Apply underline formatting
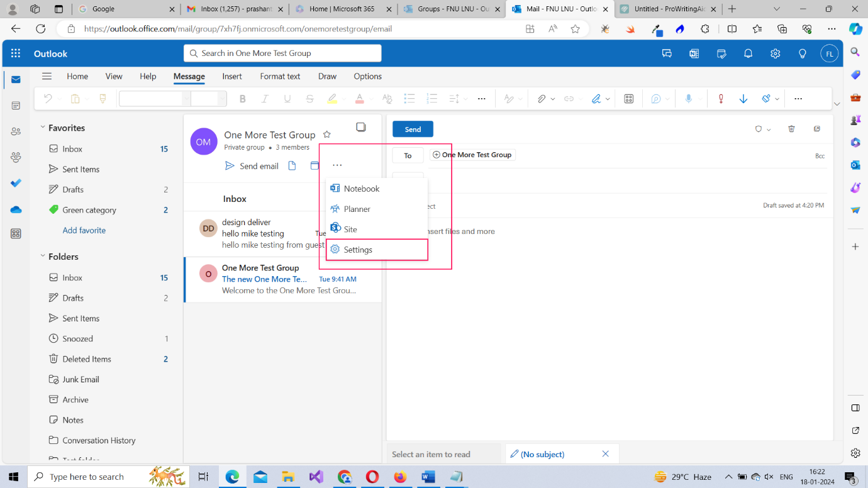Screen dimensions: 868x488 click(287, 99)
